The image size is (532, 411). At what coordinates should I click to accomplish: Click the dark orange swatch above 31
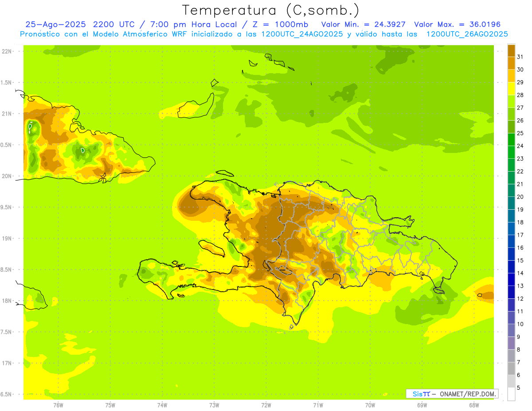coord(511,51)
